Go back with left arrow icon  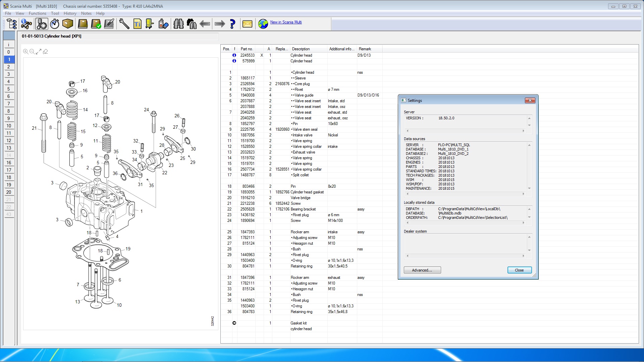tap(205, 24)
